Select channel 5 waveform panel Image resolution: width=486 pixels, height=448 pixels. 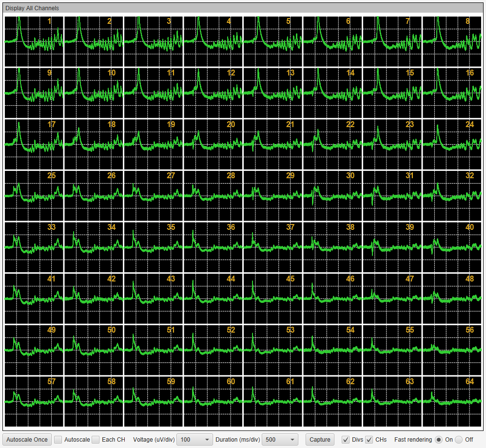point(272,41)
